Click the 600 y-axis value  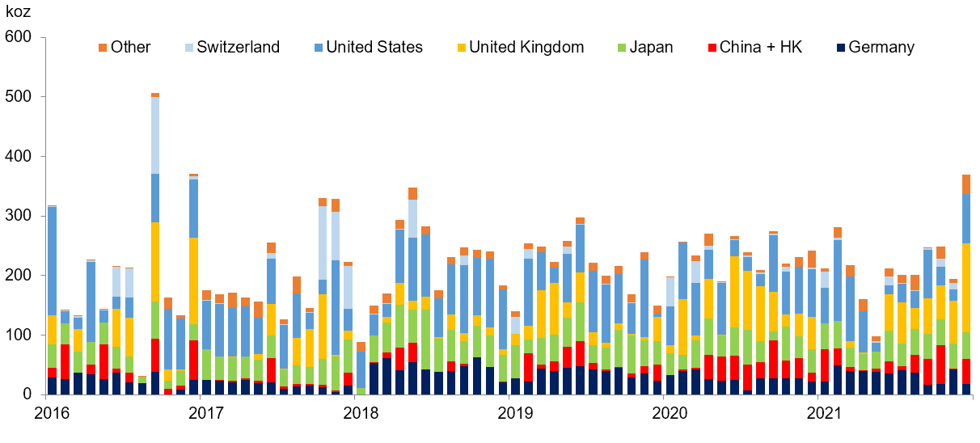point(18,37)
